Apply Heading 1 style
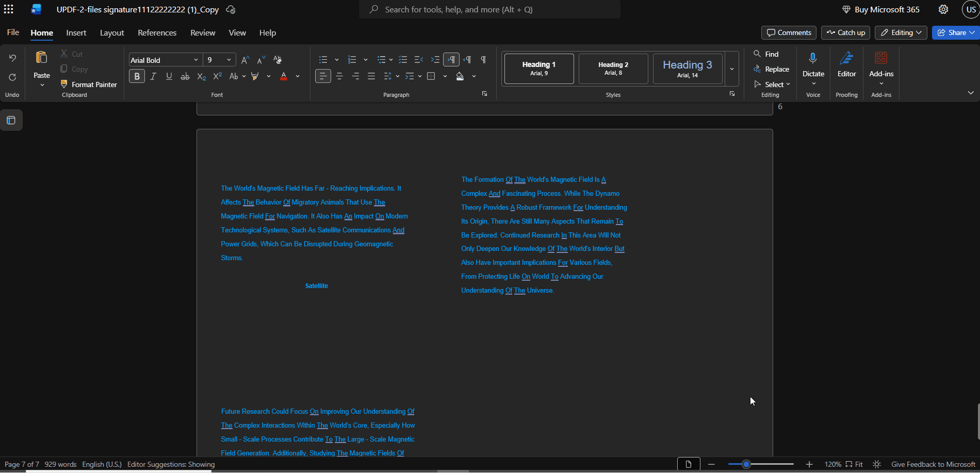Image resolution: width=980 pixels, height=473 pixels. click(539, 69)
